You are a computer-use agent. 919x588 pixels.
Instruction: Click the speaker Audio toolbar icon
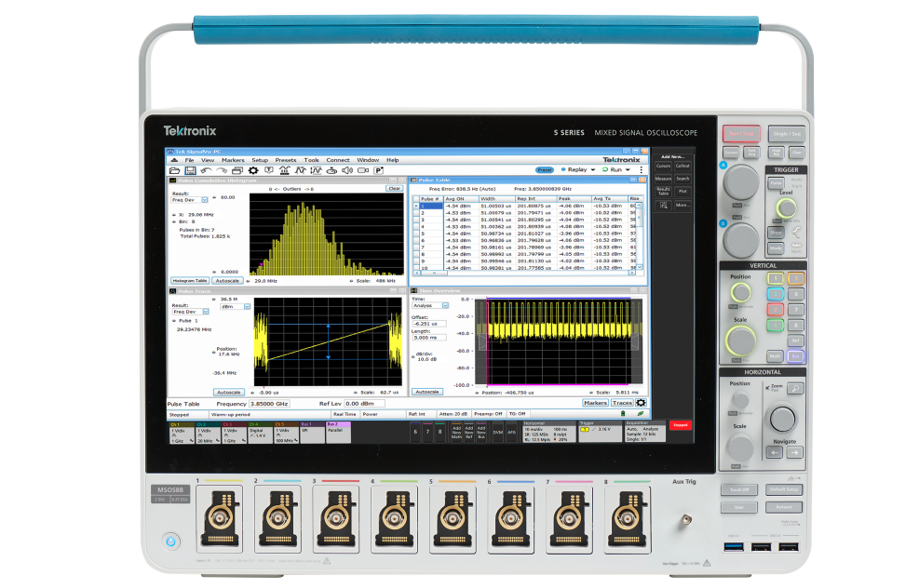347,170
